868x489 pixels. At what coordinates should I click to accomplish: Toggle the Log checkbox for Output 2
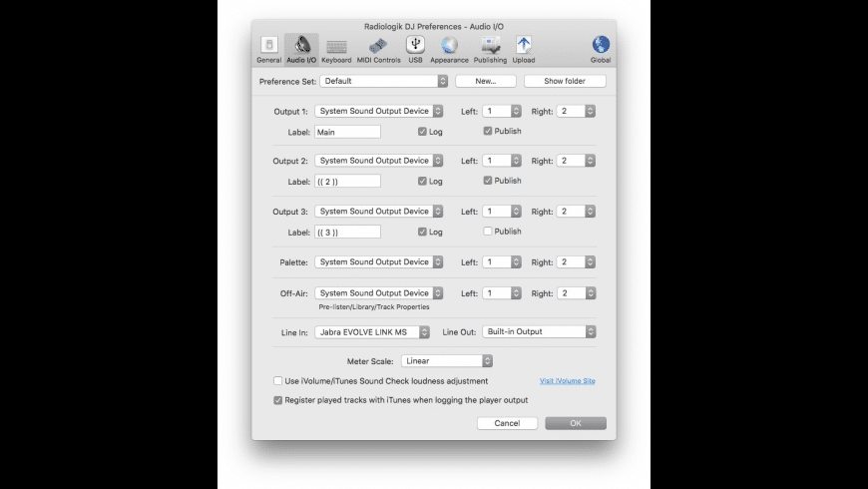click(422, 181)
